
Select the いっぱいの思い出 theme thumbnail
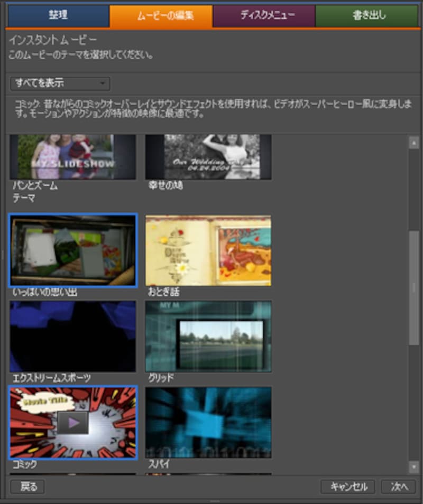pyautogui.click(x=72, y=250)
